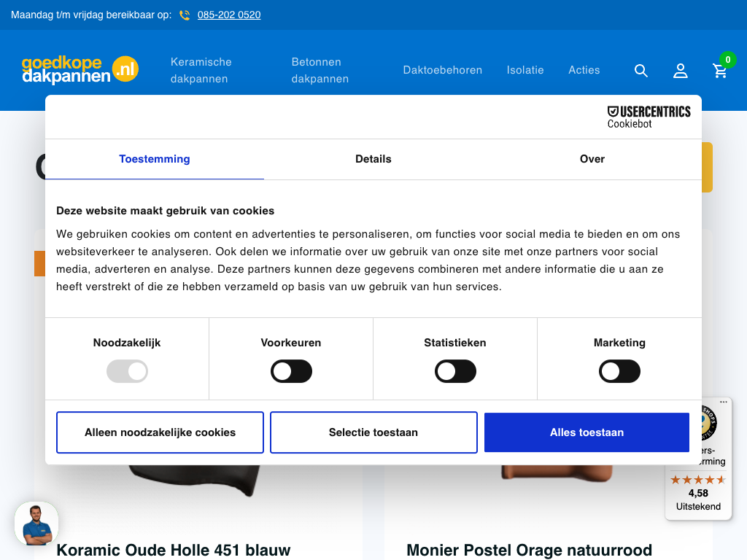
Task: Click Selectie toestaan button
Action: tap(373, 432)
